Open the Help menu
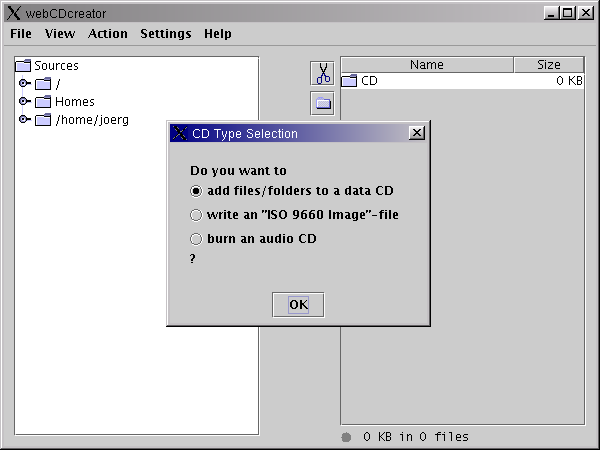The width and height of the screenshot is (600, 450). pos(217,34)
